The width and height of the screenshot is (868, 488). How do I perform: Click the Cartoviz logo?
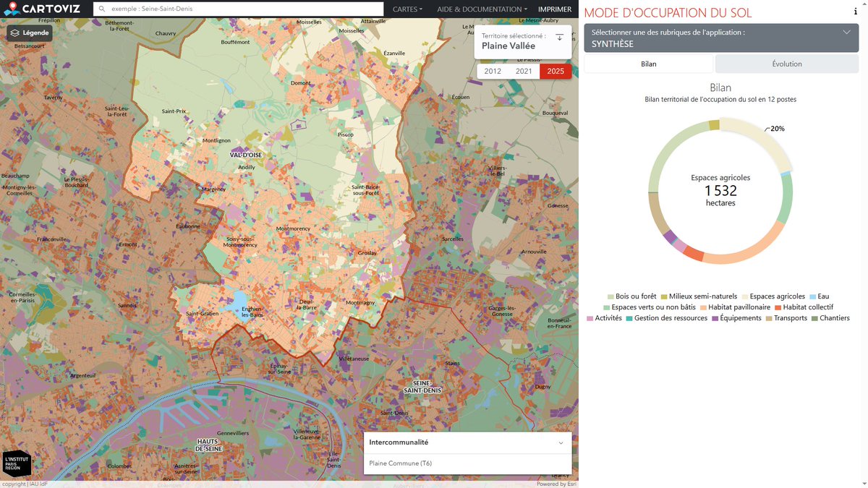coord(41,9)
